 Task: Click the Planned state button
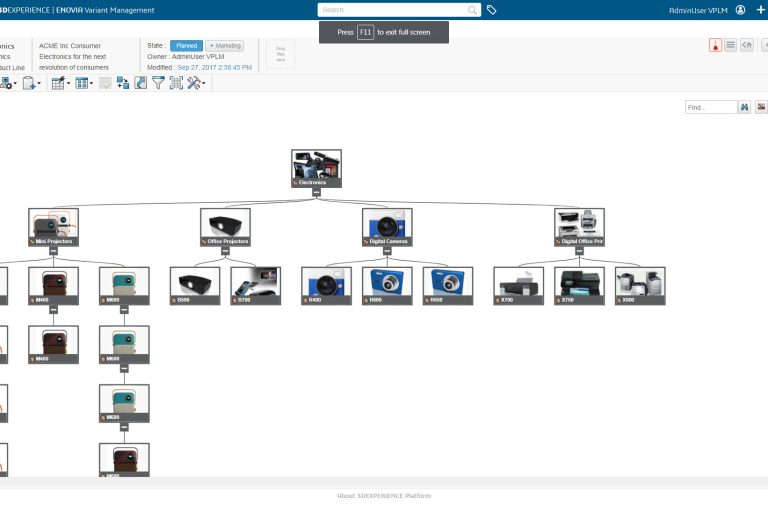[186, 46]
